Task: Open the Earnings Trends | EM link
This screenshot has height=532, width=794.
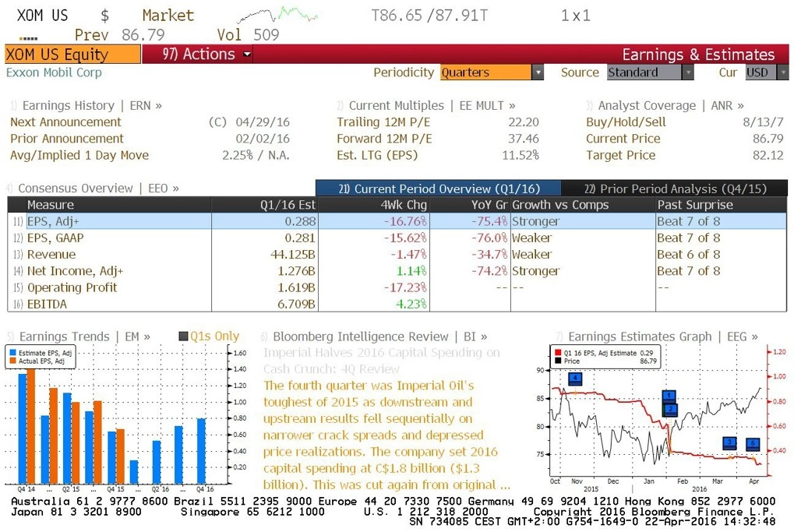Action: (x=85, y=336)
